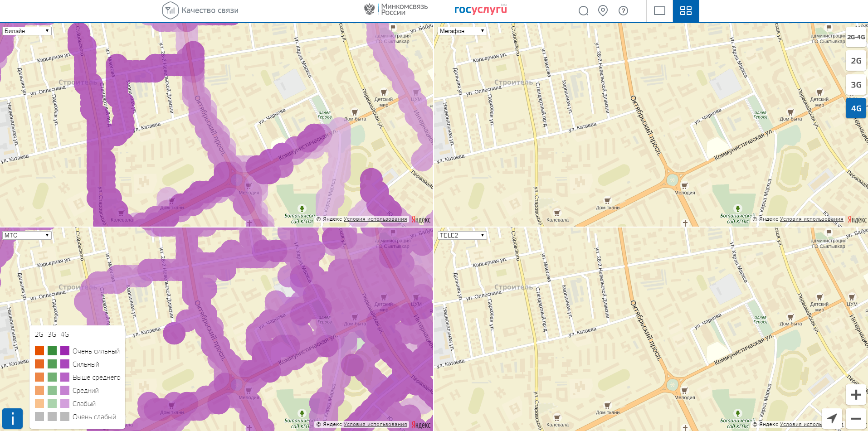Click the 2G orange Очень сильный swatch

point(39,351)
